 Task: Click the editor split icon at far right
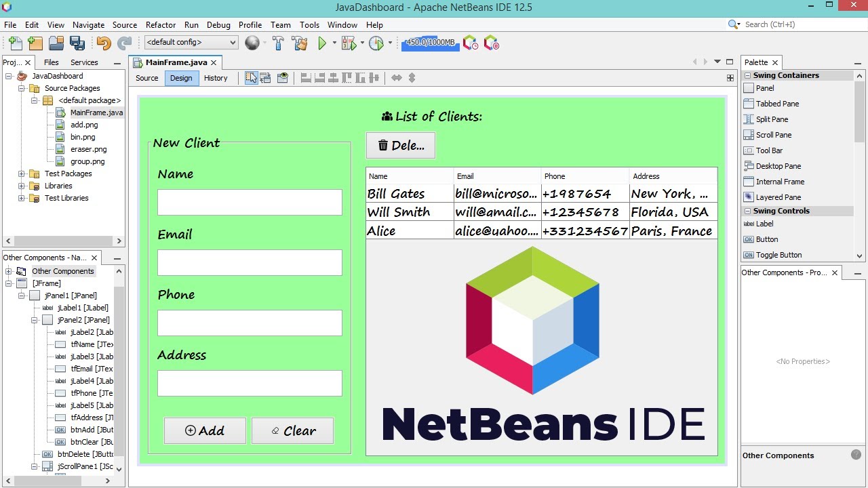click(x=730, y=78)
